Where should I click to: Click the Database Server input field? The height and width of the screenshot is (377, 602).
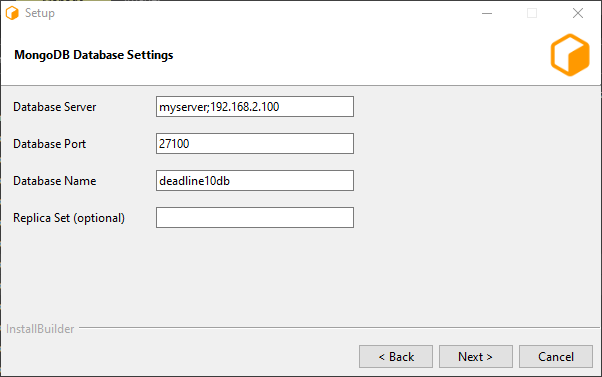[x=255, y=107]
